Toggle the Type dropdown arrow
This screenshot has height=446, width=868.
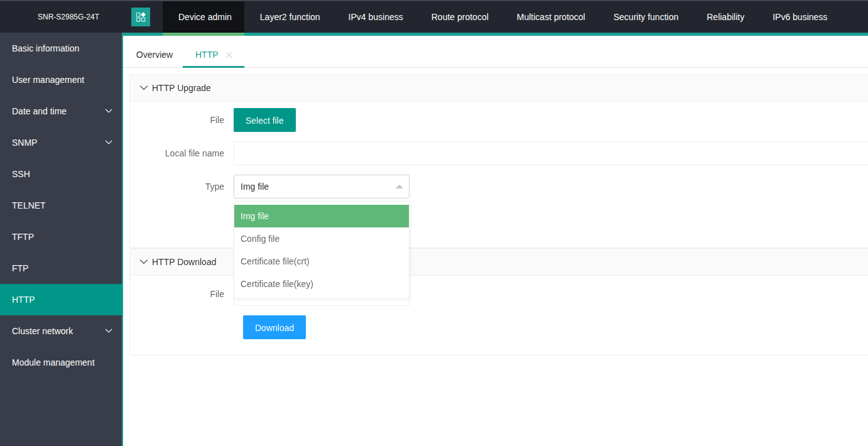point(399,187)
